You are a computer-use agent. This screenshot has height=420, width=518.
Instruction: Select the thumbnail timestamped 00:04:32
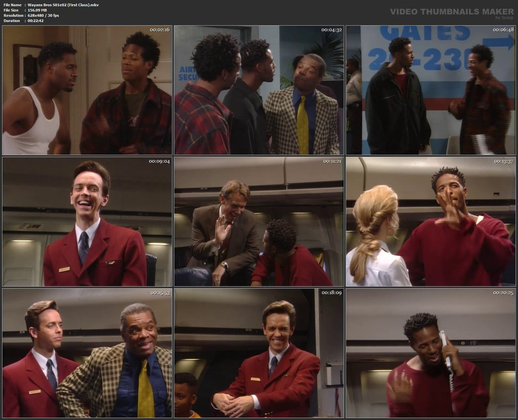click(259, 90)
